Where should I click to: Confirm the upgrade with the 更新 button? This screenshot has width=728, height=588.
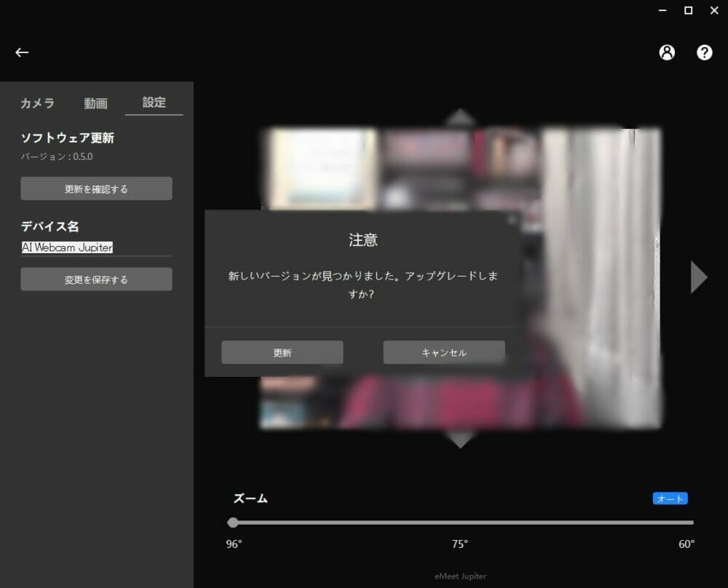click(x=282, y=352)
